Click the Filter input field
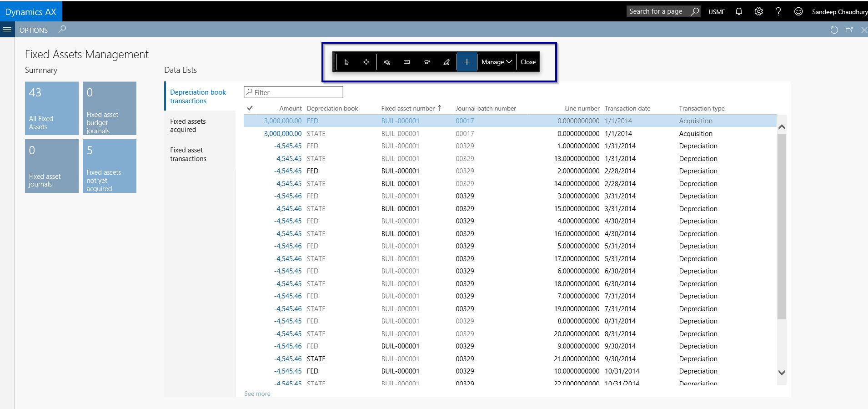 pyautogui.click(x=293, y=92)
